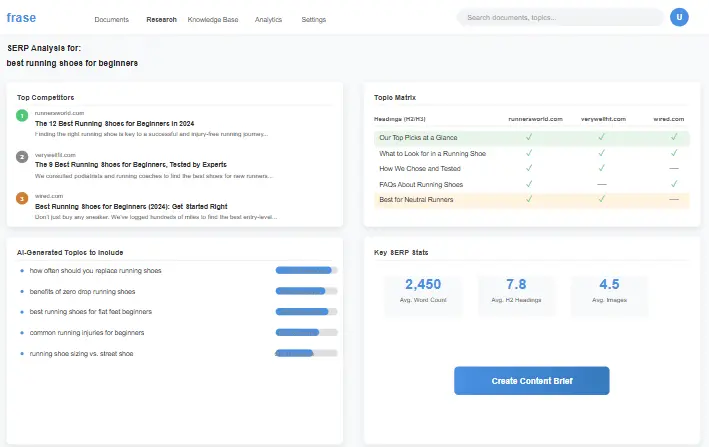Click the relevance bar for shoe sizing topic
Viewport: 709px width, 447px height.
point(307,353)
